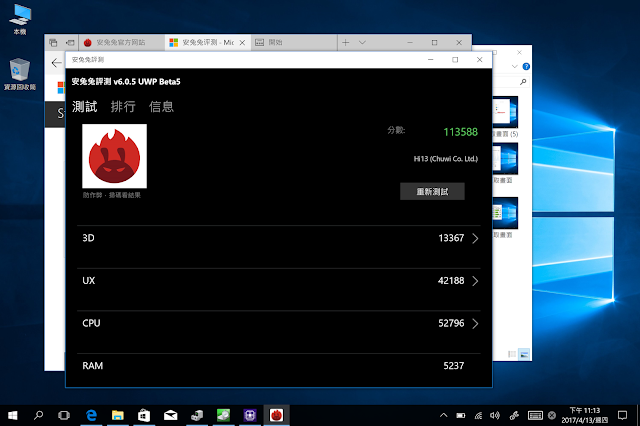Expand the File Explorer ribbon chevron
The width and height of the screenshot is (640, 426).
[514, 67]
